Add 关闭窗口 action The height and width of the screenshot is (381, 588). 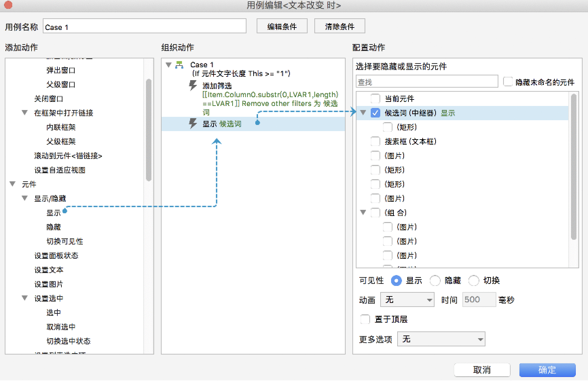tap(49, 99)
